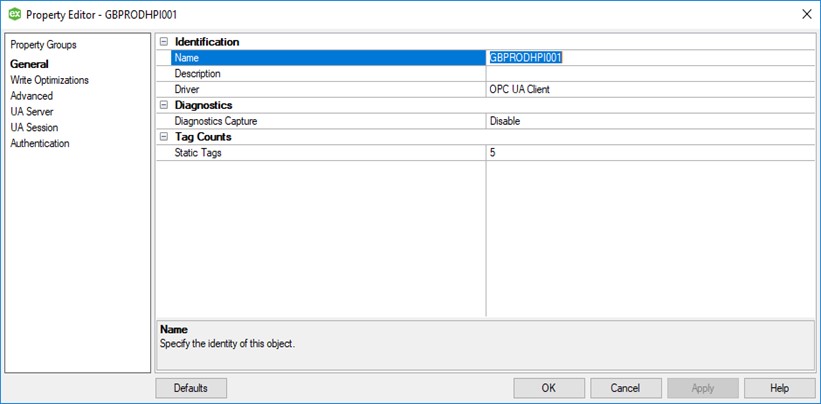Click the Static Tags value field
821x404 pixels.
point(650,153)
